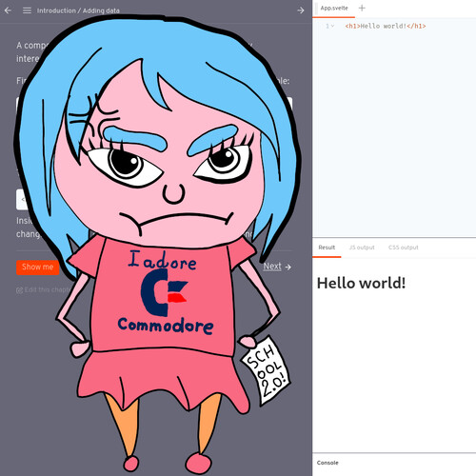This screenshot has height=476, width=476.
Task: Open Edit this chapter link
Action: pos(45,290)
